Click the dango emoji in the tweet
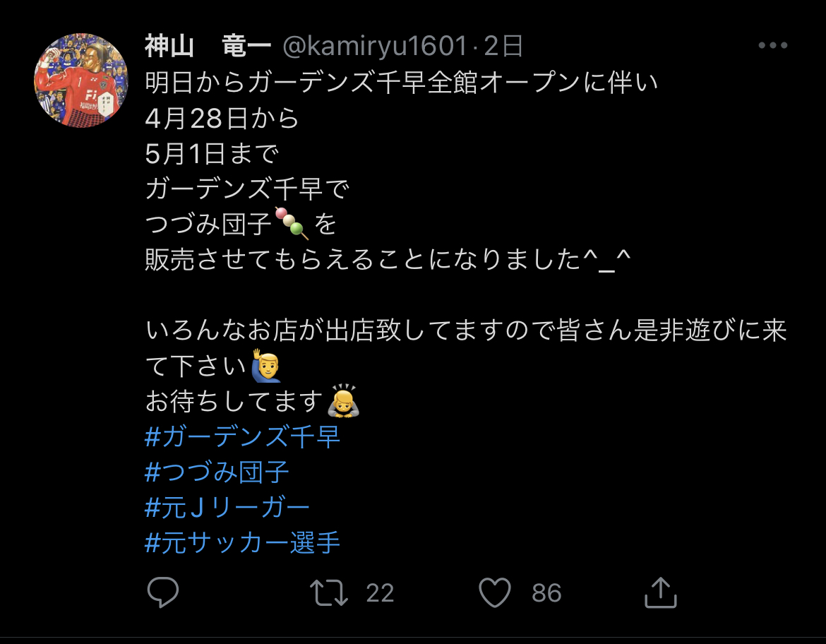 click(x=292, y=223)
